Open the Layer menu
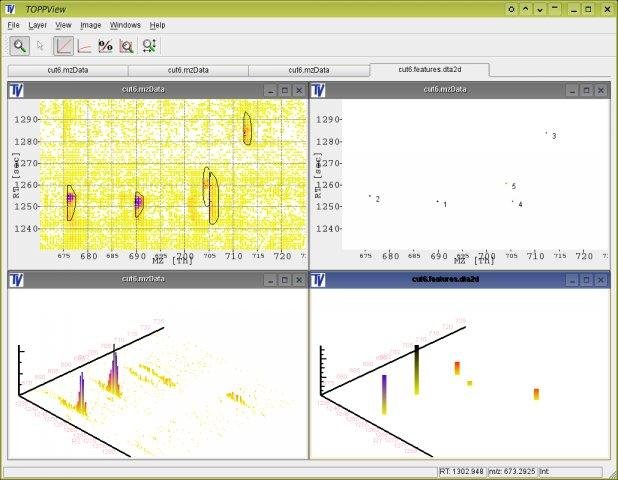618x480 pixels. point(37,25)
